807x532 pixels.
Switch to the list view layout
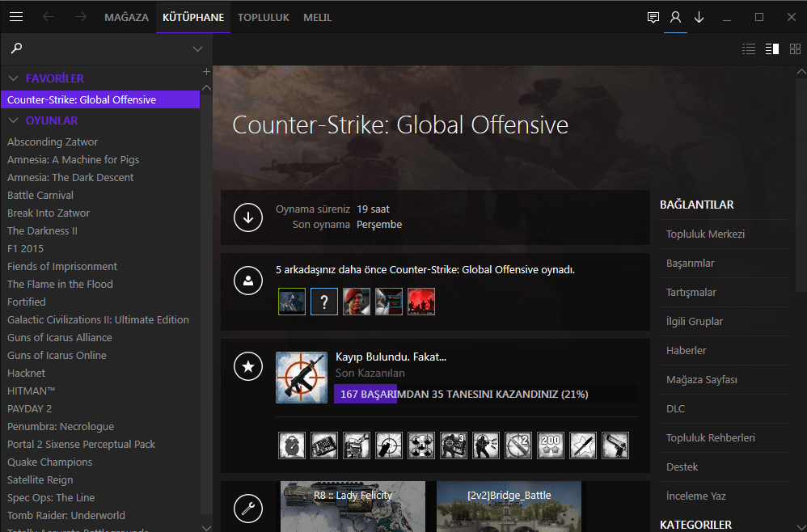click(x=749, y=49)
